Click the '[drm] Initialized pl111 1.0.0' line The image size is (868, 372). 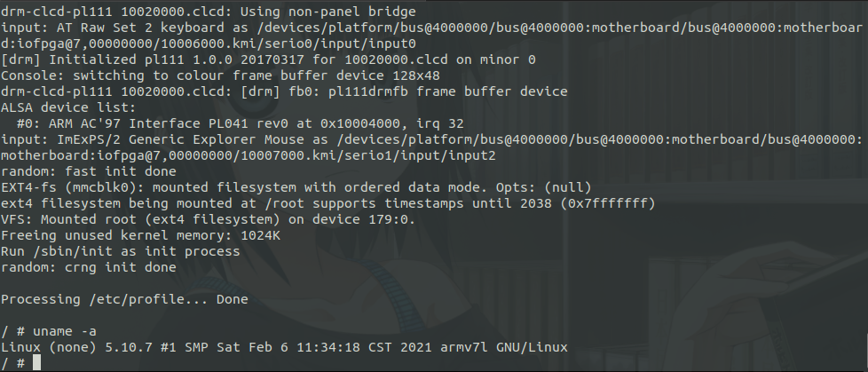click(268, 59)
